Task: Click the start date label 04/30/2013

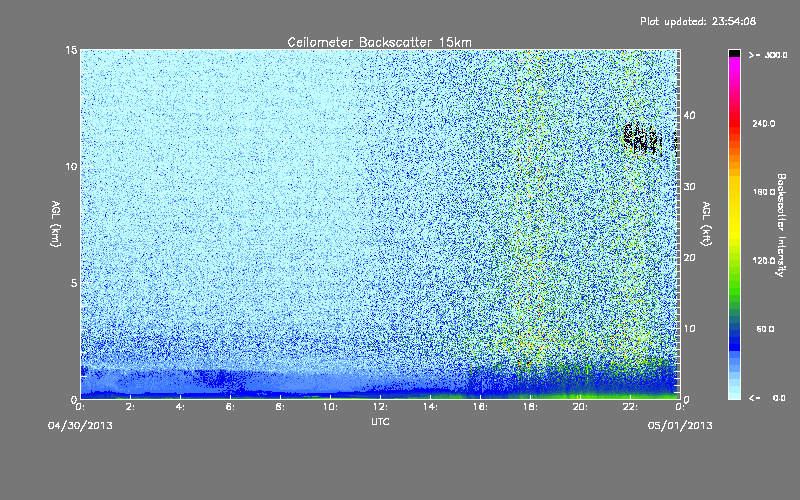Action: point(80,426)
